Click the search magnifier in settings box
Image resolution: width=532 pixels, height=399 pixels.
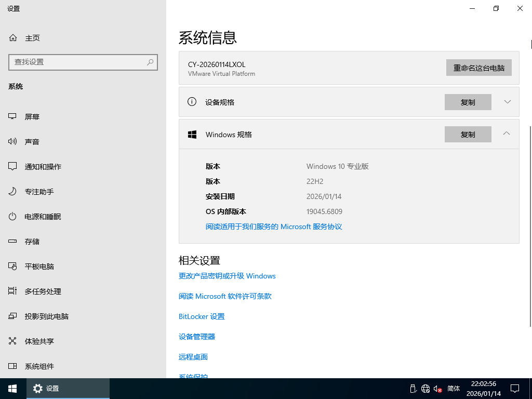pyautogui.click(x=150, y=62)
